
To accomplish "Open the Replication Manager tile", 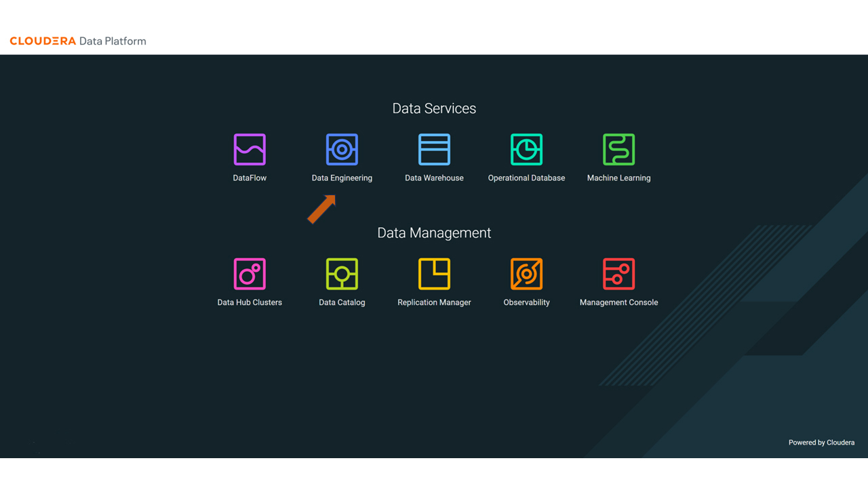I will click(x=434, y=273).
